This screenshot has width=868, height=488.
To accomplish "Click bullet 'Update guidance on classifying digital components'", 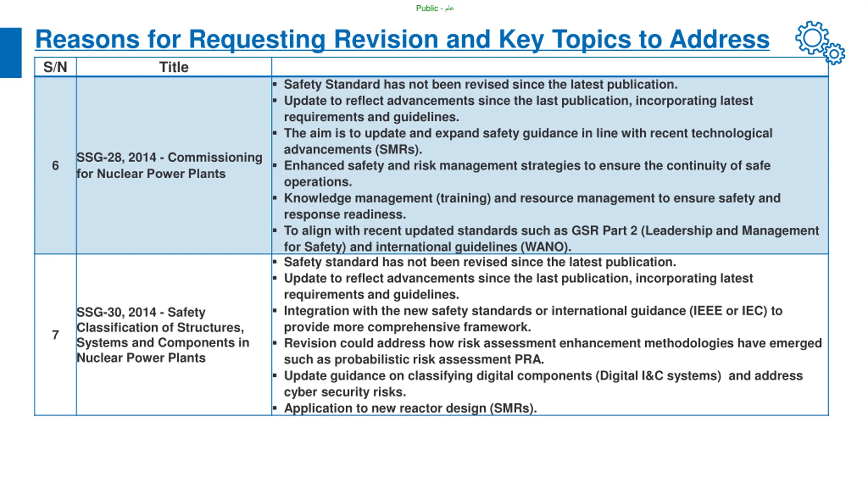I will [x=543, y=384].
